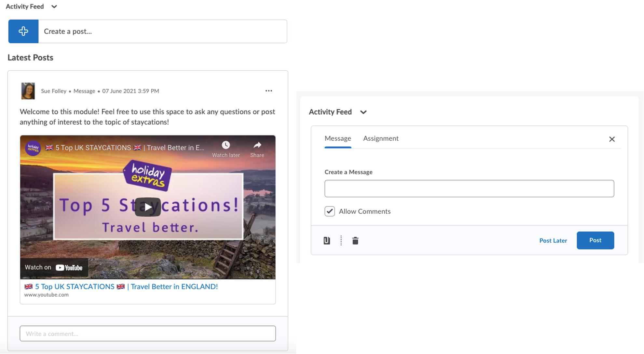
Task: Click the plus icon to create a post
Action: (x=23, y=31)
